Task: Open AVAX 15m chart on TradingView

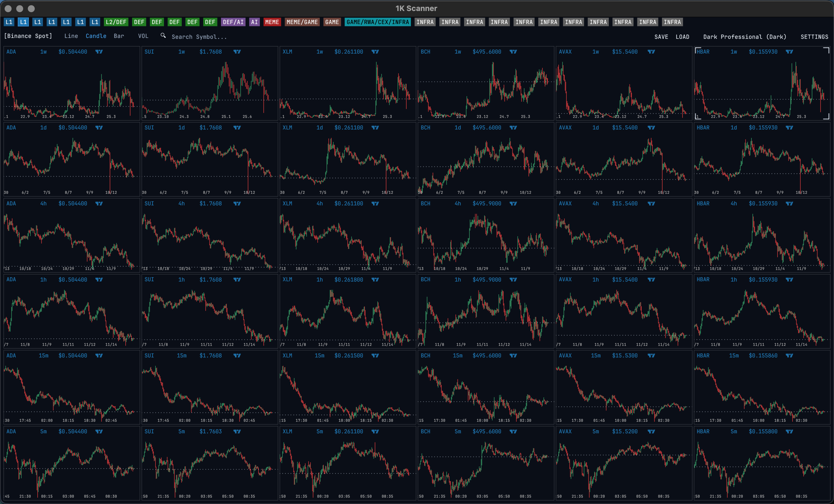Action: click(651, 355)
